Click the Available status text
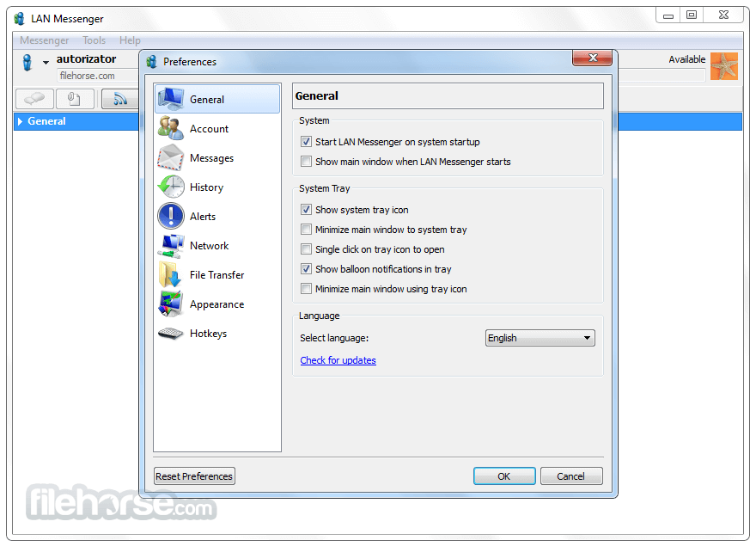Image resolution: width=756 pixels, height=546 pixels. [686, 59]
